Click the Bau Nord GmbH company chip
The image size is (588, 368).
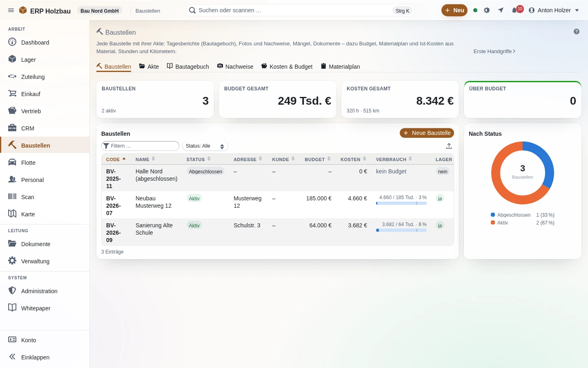pyautogui.click(x=100, y=11)
